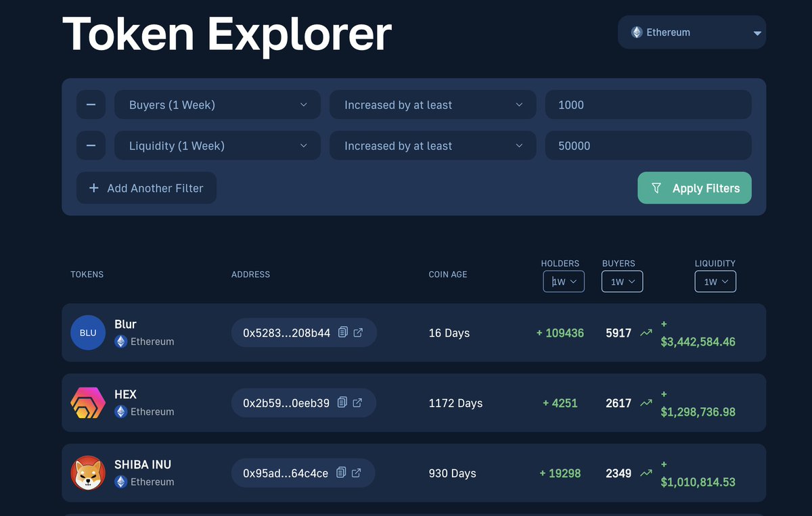Click holders change + 19298
812x516 pixels.
pos(560,473)
